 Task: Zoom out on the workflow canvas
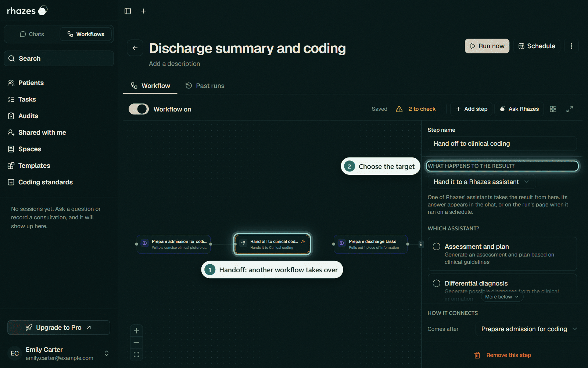[136, 343]
